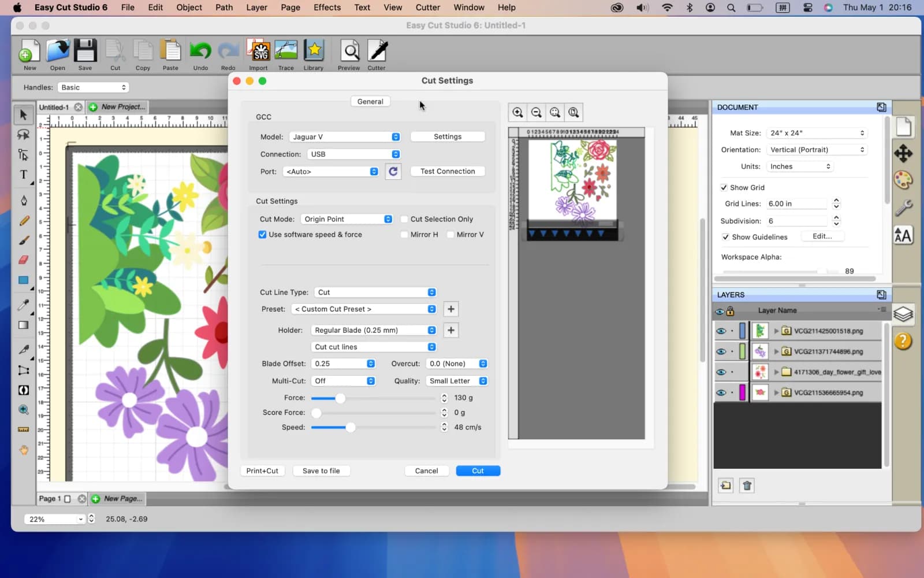Click the Test Connection button
Viewport: 924px width, 578px height.
[x=448, y=171]
